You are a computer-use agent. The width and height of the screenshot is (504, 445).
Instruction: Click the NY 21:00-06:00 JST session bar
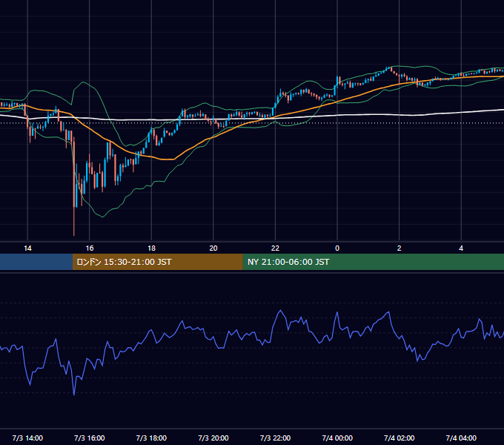coord(373,262)
